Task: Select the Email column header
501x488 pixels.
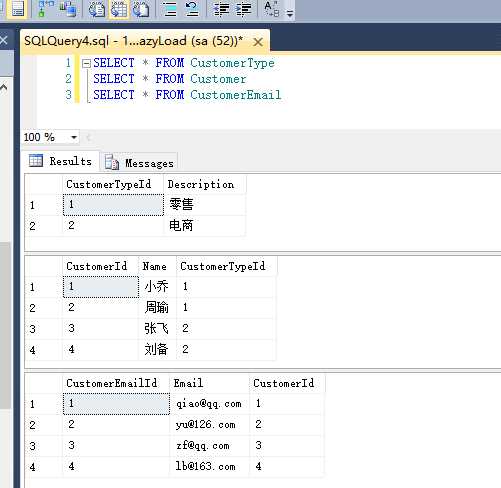Action: tap(210, 383)
